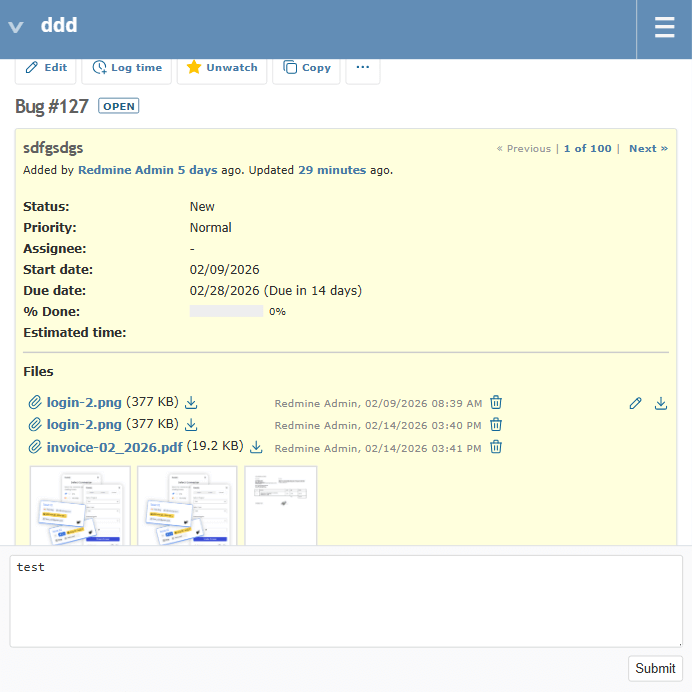
Task: Download all files with rightmost download icon
Action: (x=660, y=404)
